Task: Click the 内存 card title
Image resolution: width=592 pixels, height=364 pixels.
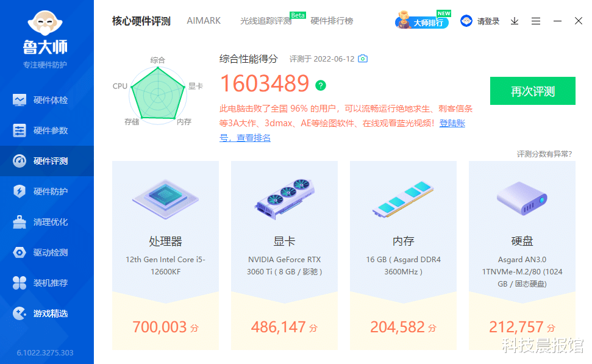Action: [403, 241]
